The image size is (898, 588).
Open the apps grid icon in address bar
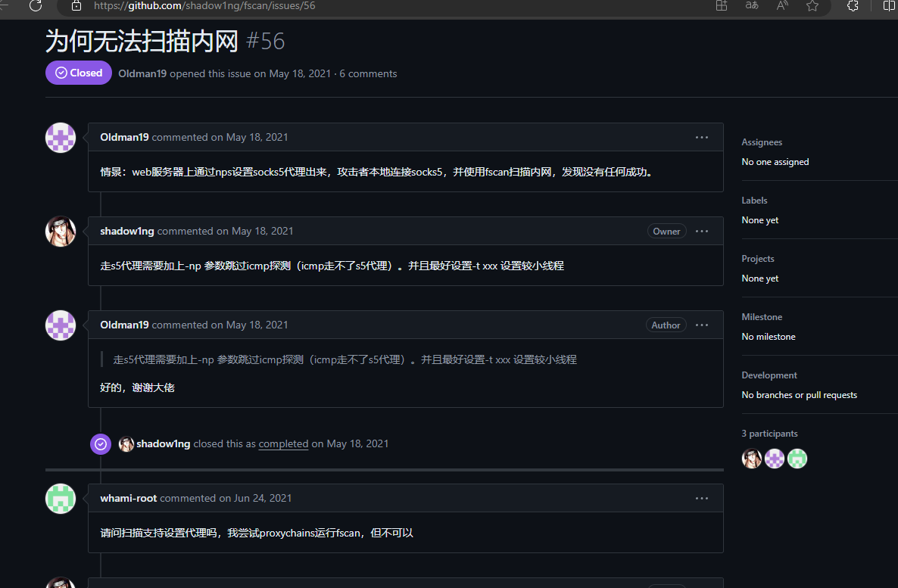[722, 6]
